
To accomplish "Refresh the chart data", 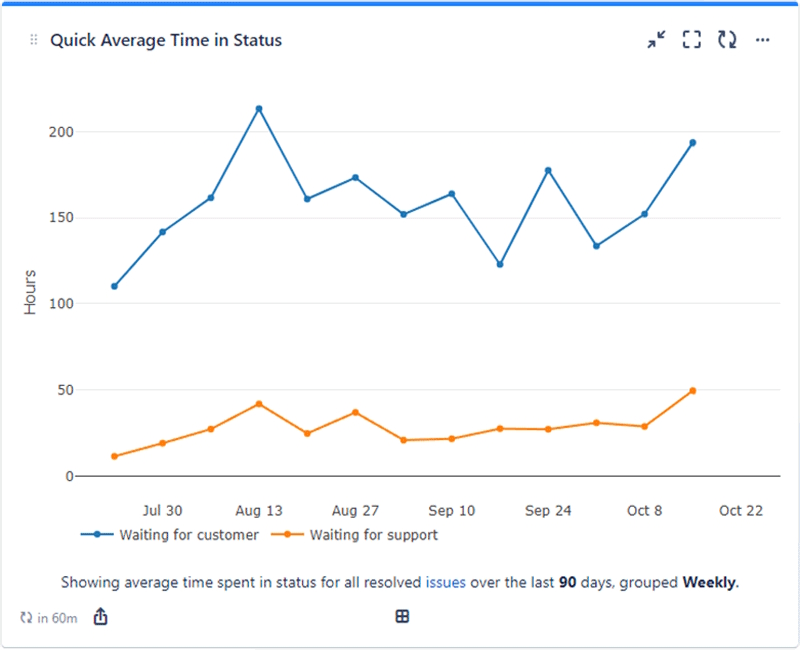I will (x=727, y=40).
